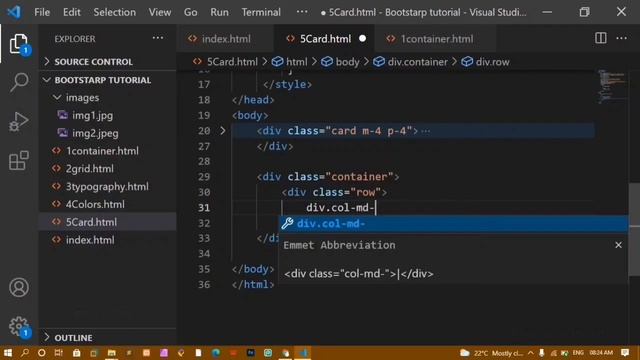The image size is (640, 360).
Task: Click VS Code icon on taskbar
Action: click(303, 353)
